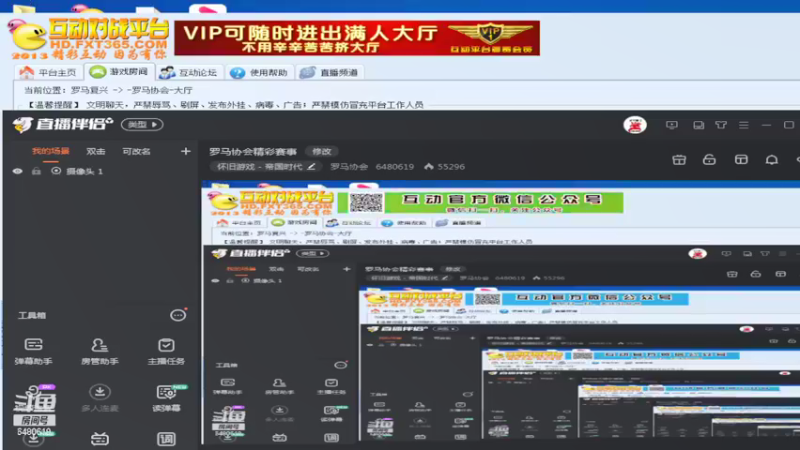Expand the 类型 mode pill button
The width and height of the screenshot is (800, 450).
point(142,124)
